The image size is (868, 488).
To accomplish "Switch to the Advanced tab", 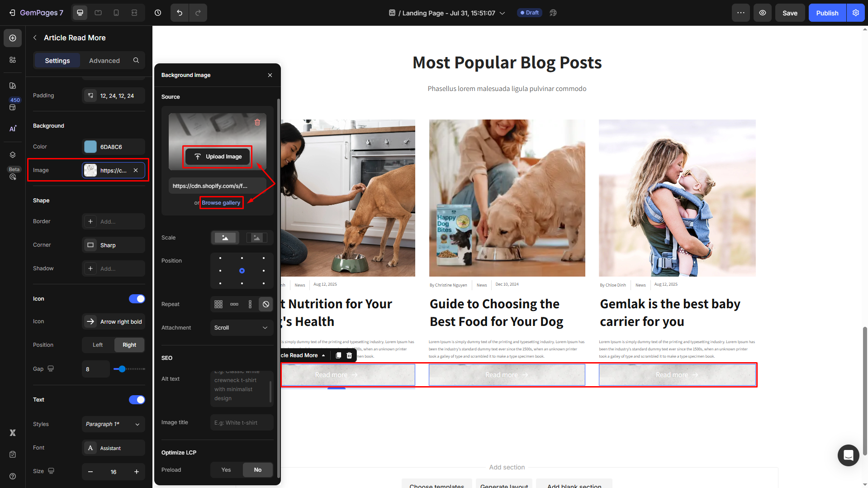I will [x=104, y=61].
